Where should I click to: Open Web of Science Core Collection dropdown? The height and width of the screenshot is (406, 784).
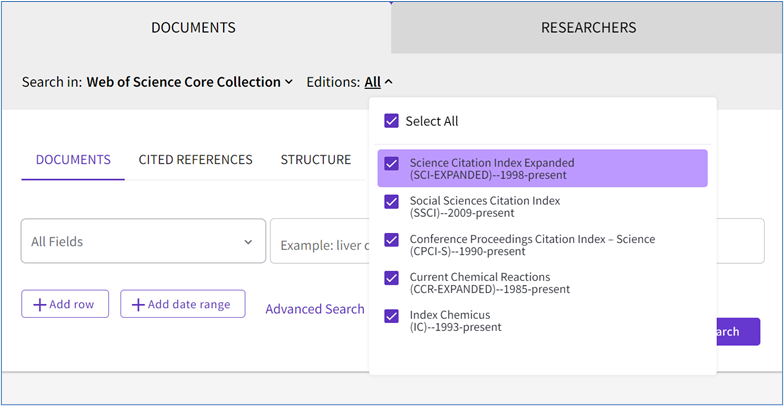tap(190, 82)
